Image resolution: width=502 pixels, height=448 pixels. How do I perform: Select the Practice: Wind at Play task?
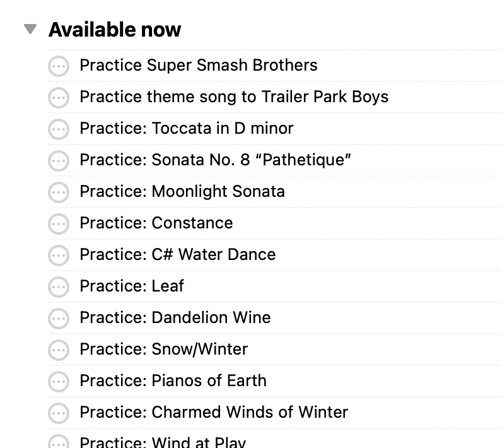[x=163, y=442]
